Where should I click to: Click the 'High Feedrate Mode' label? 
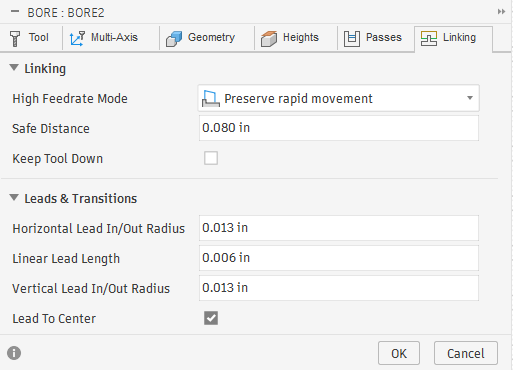(x=70, y=99)
